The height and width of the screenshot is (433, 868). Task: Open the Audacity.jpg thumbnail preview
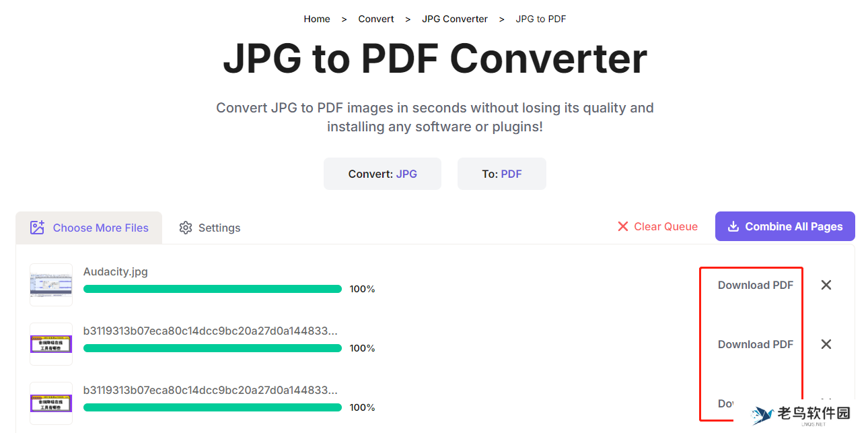click(51, 284)
